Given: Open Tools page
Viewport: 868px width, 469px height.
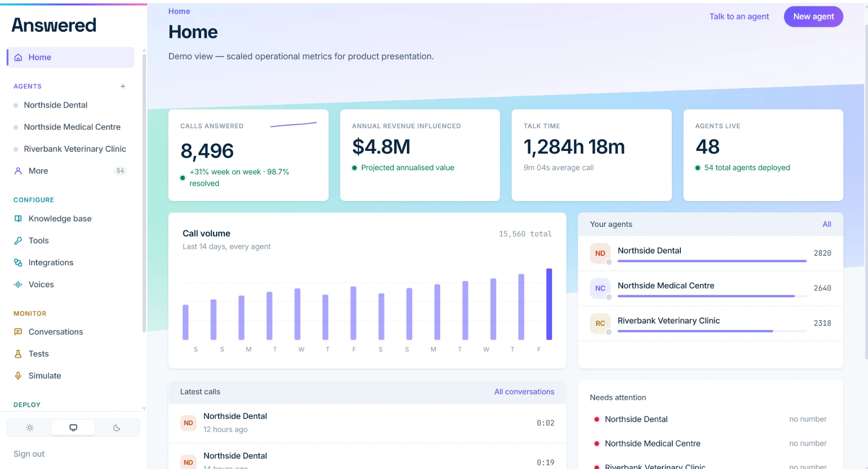Looking at the screenshot, I should pos(71,241).
